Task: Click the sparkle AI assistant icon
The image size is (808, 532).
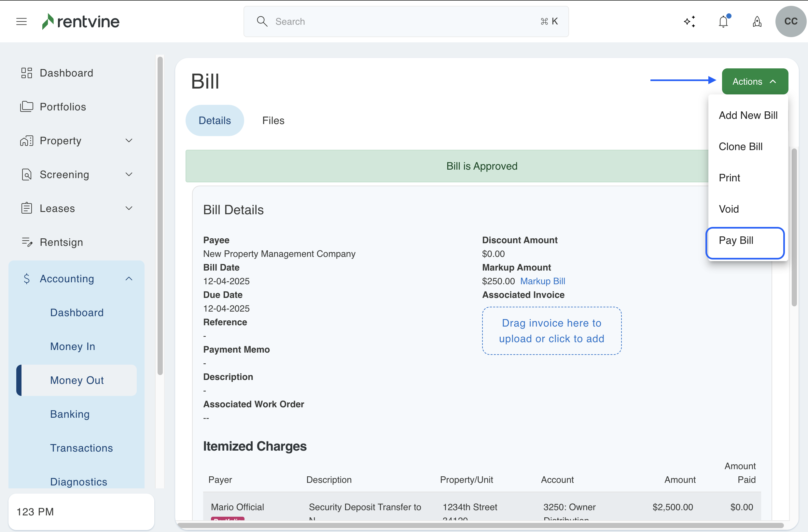Action: pos(690,22)
